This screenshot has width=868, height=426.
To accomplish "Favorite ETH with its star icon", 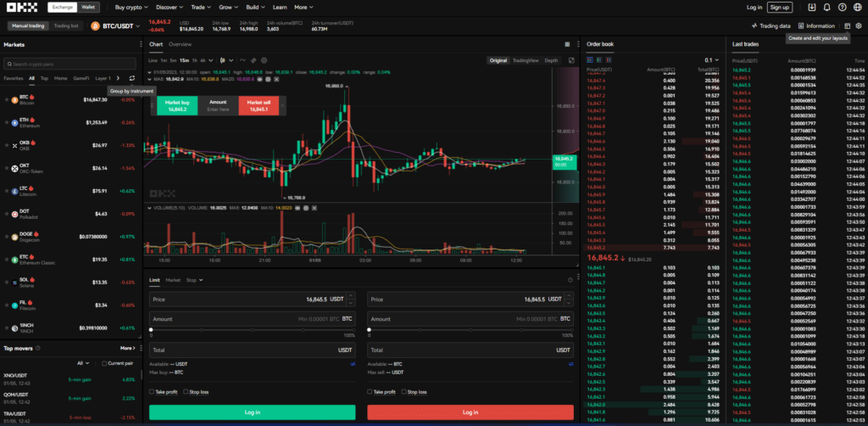I will pyautogui.click(x=7, y=122).
